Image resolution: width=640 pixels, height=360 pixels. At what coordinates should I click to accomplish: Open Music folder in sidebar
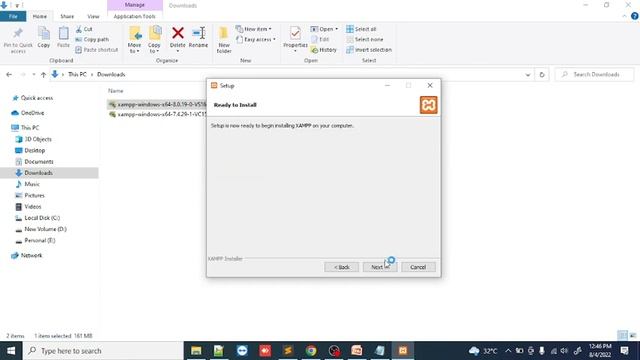(x=28, y=184)
